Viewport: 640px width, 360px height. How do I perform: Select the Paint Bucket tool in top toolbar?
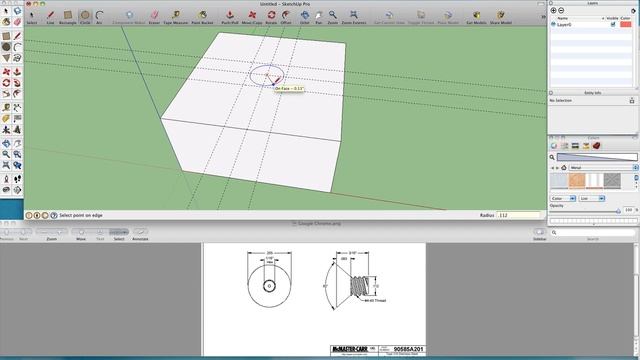pyautogui.click(x=202, y=16)
